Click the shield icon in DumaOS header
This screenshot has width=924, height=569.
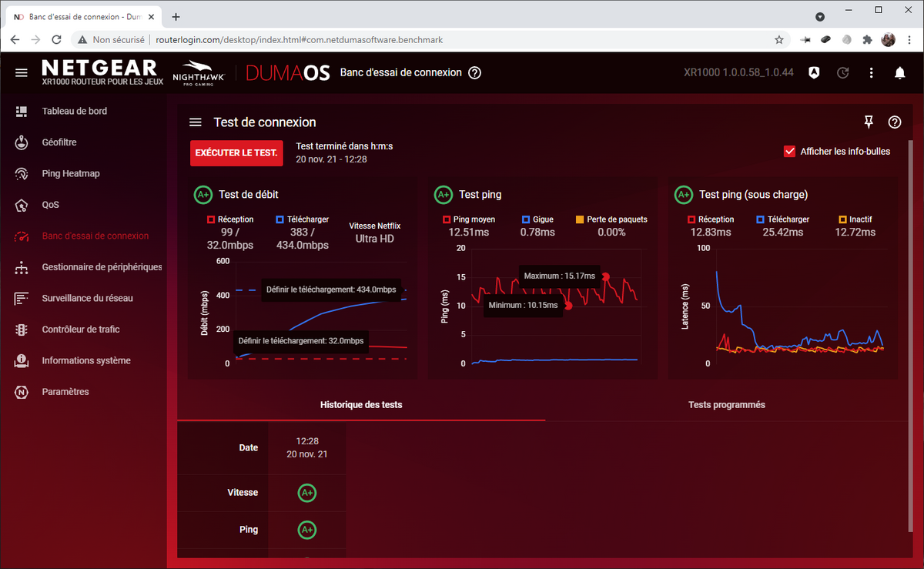[814, 73]
